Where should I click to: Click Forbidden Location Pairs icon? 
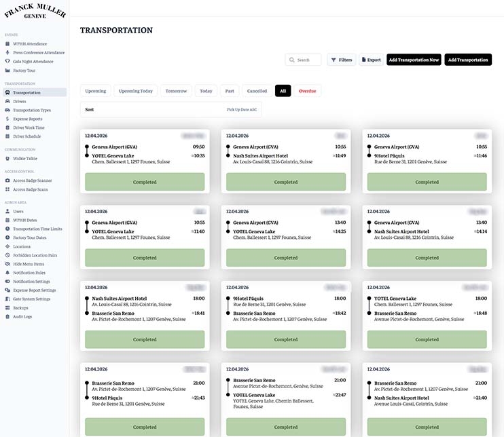(x=7, y=255)
